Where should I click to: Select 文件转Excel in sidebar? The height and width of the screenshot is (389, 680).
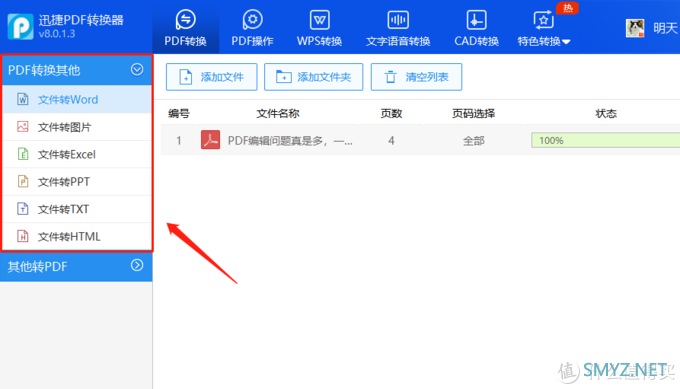(77, 154)
